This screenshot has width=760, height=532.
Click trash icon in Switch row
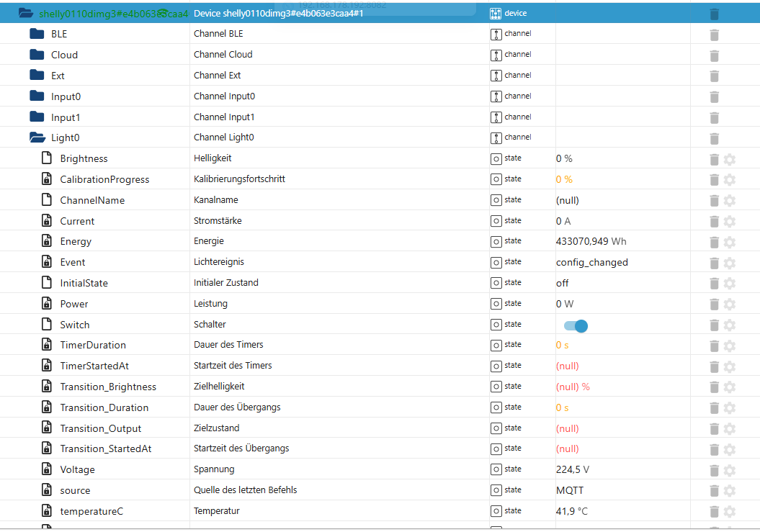coord(714,325)
